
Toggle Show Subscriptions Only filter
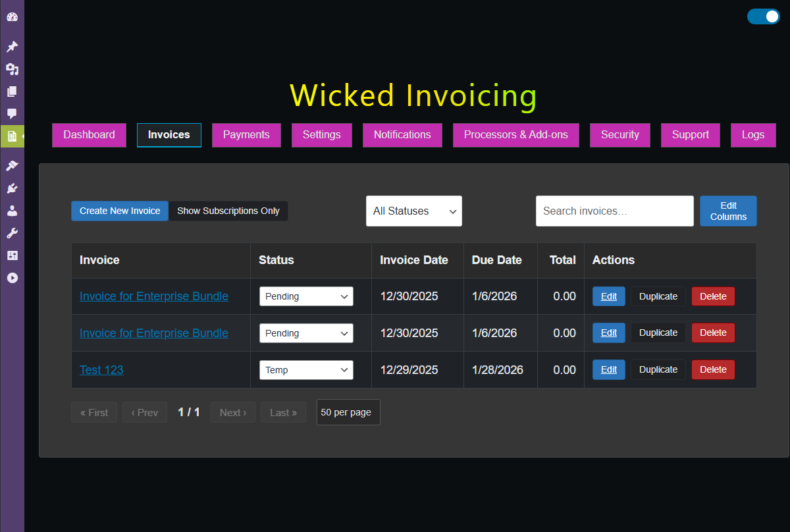(228, 211)
